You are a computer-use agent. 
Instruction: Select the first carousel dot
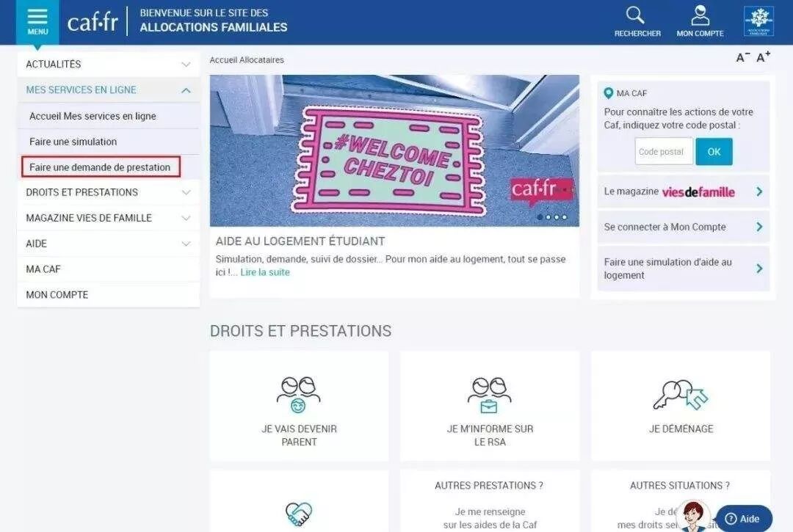pos(540,217)
